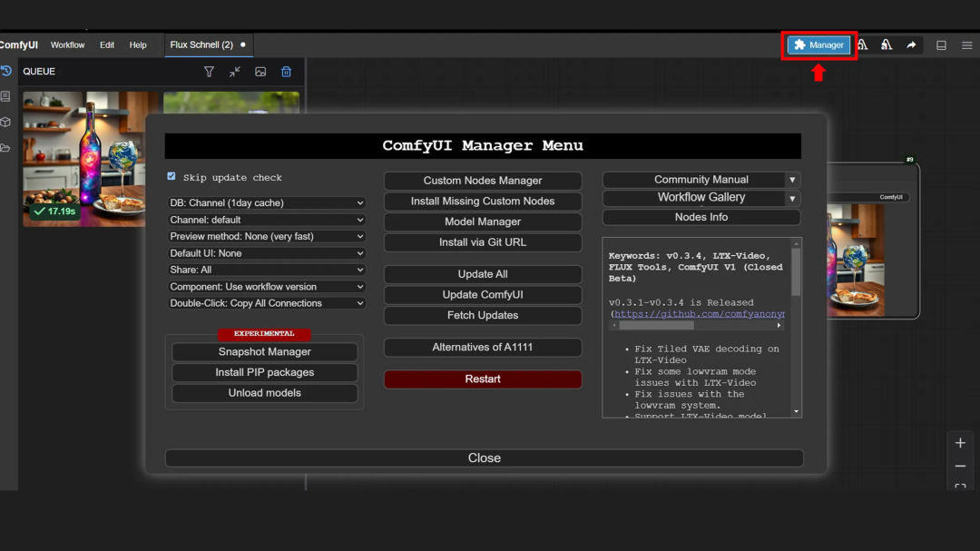Viewport: 980px width, 551px height.
Task: Open the Double-Click: Copy All Connections dropdown
Action: pos(266,302)
